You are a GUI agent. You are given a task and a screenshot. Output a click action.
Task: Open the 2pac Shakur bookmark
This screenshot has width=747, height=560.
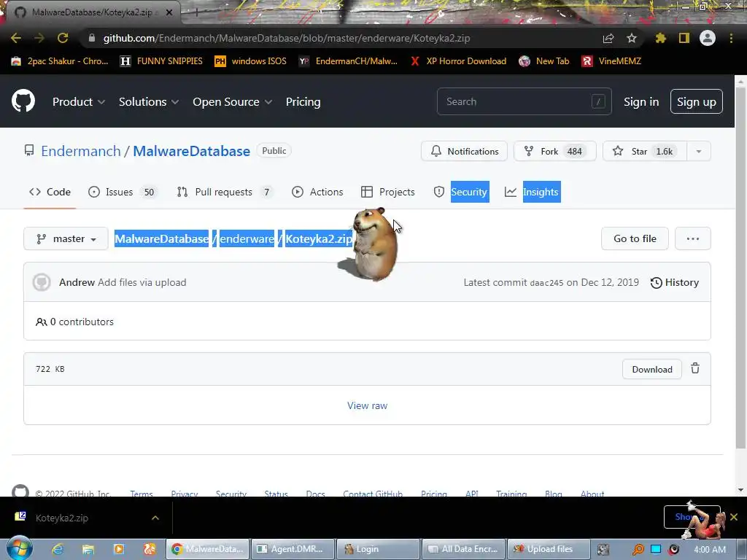click(x=60, y=61)
